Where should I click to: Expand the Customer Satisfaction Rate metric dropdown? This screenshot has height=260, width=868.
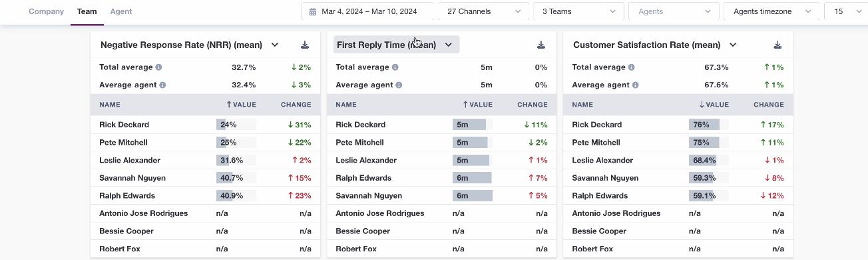pos(733,45)
